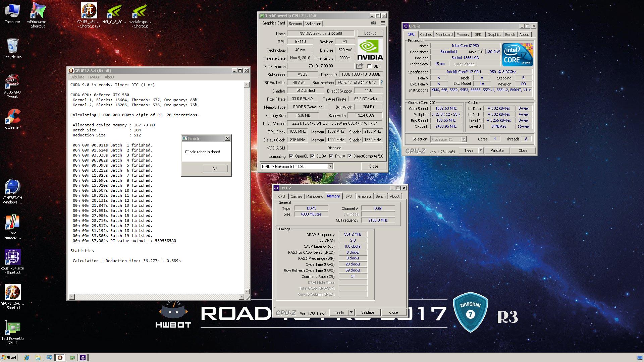Open the cpuz_x64.exe shortcut icon
644x362 pixels.
click(x=12, y=262)
